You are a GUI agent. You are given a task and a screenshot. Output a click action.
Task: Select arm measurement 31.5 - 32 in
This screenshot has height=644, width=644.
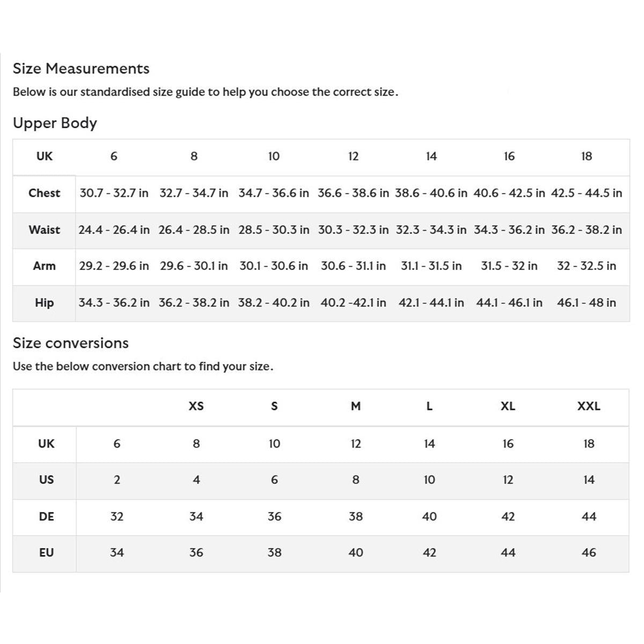(509, 266)
